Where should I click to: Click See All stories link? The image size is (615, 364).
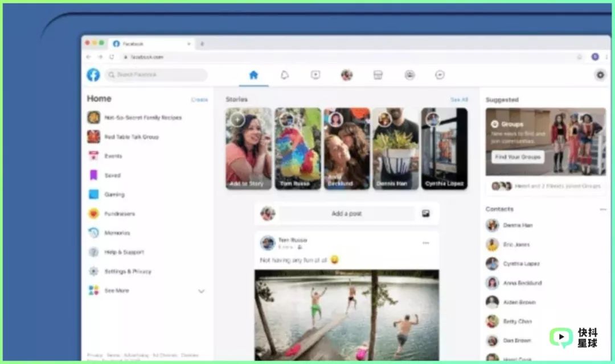459,100
